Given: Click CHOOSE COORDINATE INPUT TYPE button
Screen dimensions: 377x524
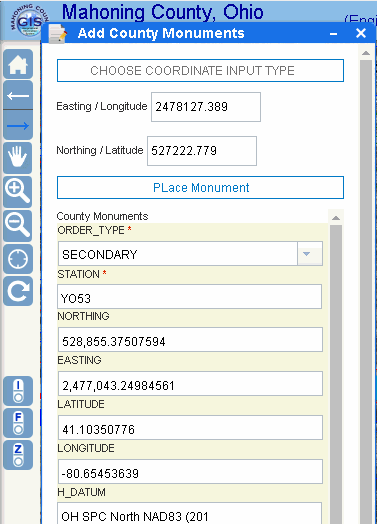Looking at the screenshot, I should coord(200,71).
